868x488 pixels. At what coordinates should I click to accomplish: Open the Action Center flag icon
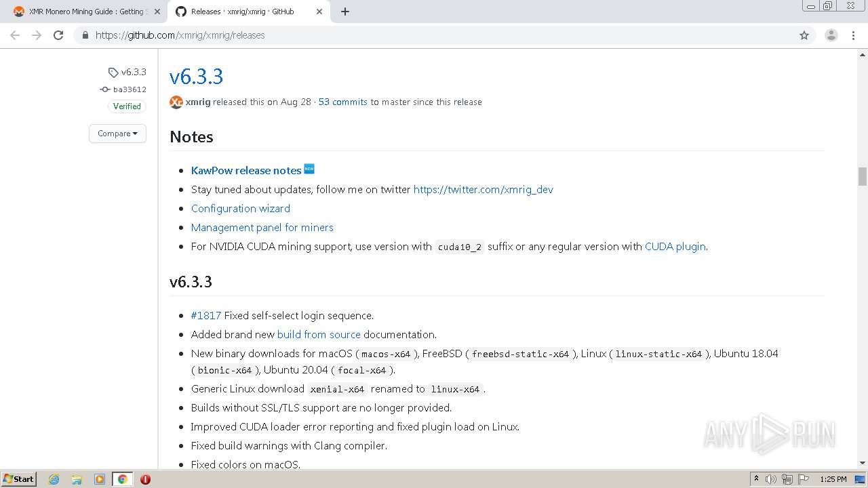pyautogui.click(x=804, y=479)
